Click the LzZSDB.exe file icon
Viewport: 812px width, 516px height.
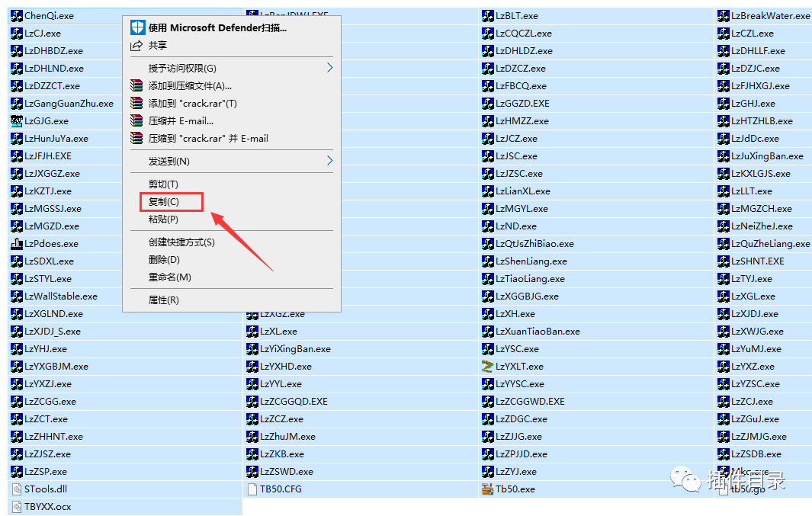[724, 454]
